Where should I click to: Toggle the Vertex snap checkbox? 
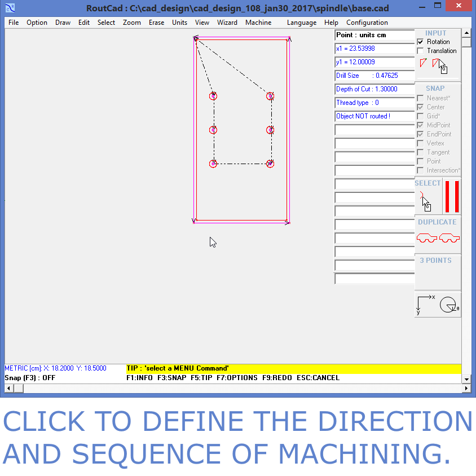point(420,143)
